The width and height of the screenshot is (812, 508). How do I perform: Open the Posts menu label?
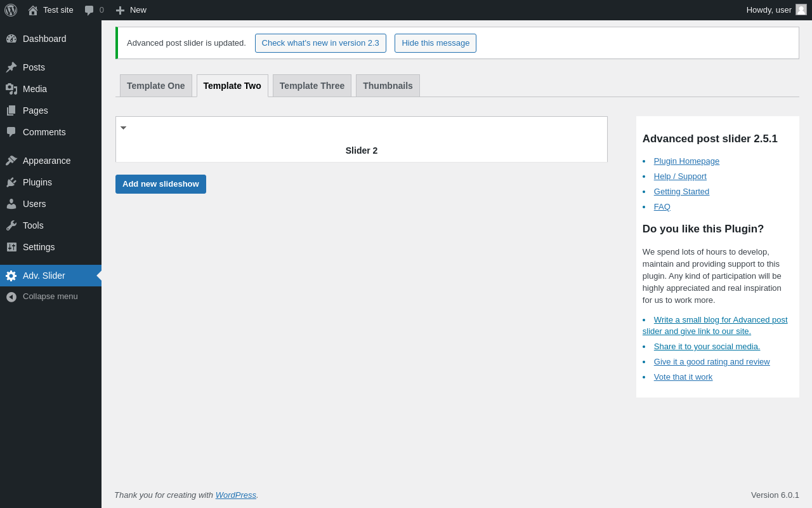pos(34,67)
